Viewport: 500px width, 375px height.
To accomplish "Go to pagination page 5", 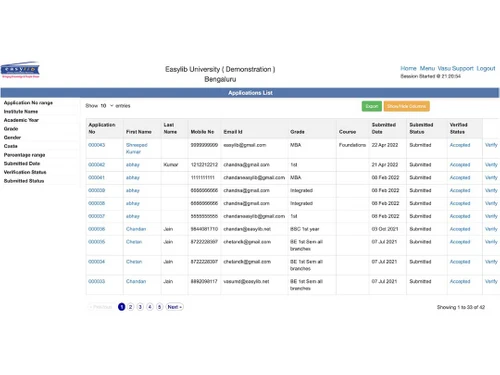I will click(x=160, y=307).
